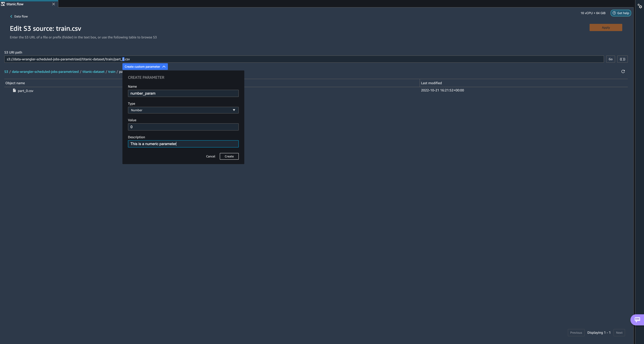Open the train breadcrumb folder link
This screenshot has height=344, width=644.
coord(111,72)
